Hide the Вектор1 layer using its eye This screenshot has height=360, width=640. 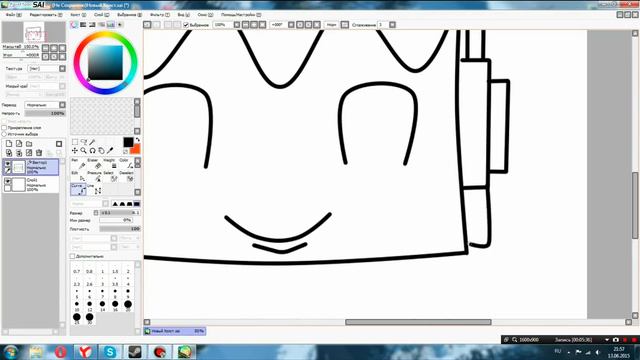(8, 164)
